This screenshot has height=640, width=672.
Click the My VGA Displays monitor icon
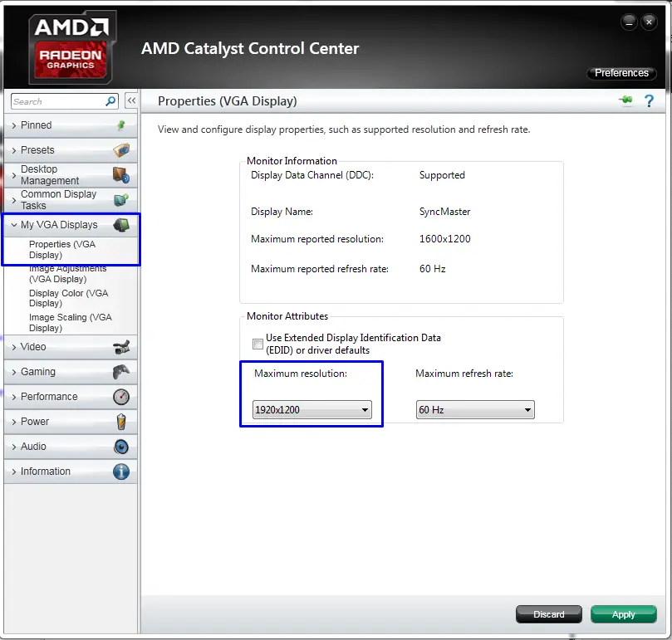[121, 225]
